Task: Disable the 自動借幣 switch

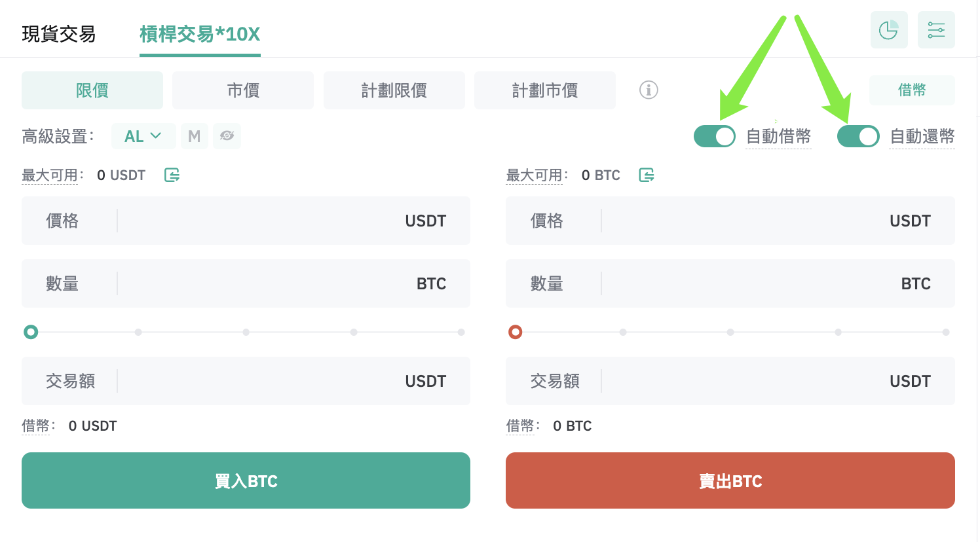Action: tap(715, 136)
